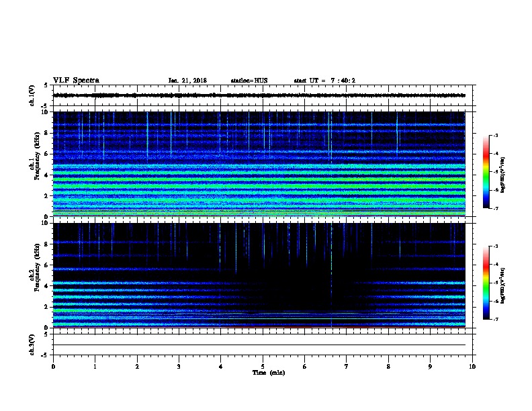Image resolution: width=532 pixels, height=411 pixels.
Task: Click inside the ch.2 spectrogram panel
Action: click(x=259, y=275)
